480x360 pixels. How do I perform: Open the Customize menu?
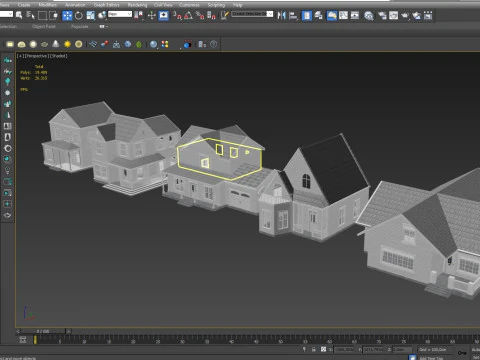click(189, 5)
